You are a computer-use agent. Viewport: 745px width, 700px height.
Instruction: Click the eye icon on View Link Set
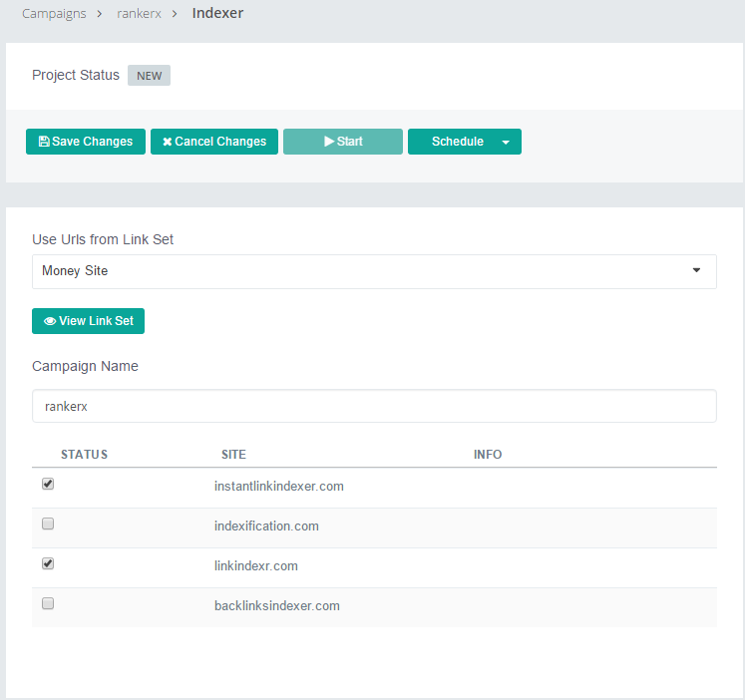click(x=50, y=321)
